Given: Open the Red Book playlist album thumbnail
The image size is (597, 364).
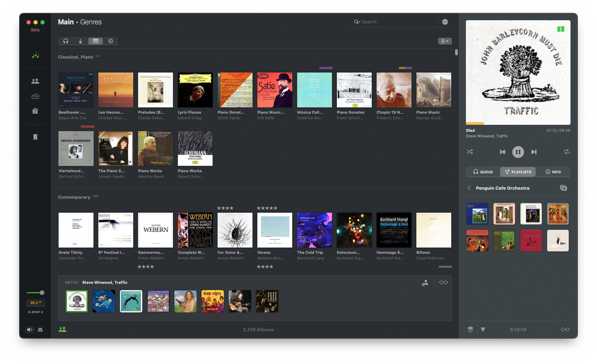Looking at the screenshot, I should [531, 241].
